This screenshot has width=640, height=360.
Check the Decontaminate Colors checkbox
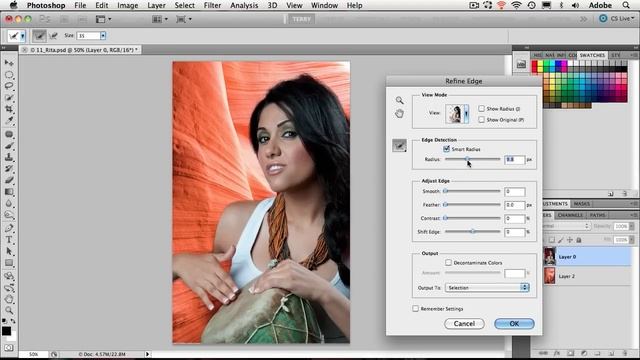click(449, 262)
